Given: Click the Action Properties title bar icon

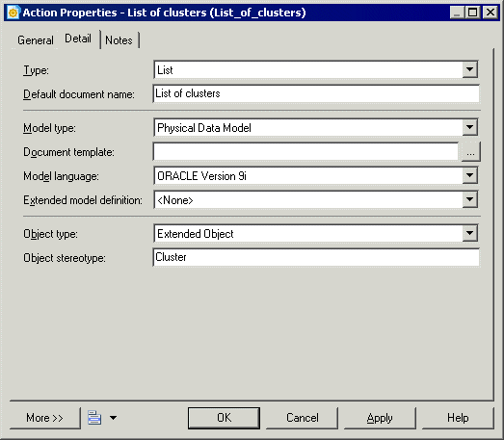Looking at the screenshot, I should (x=13, y=13).
